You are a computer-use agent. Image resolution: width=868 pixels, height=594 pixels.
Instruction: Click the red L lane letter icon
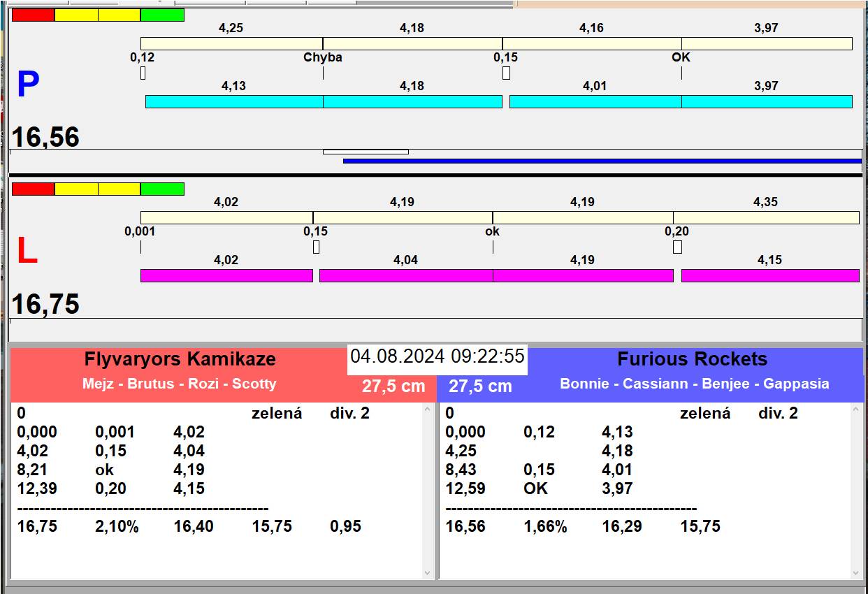tap(27, 252)
